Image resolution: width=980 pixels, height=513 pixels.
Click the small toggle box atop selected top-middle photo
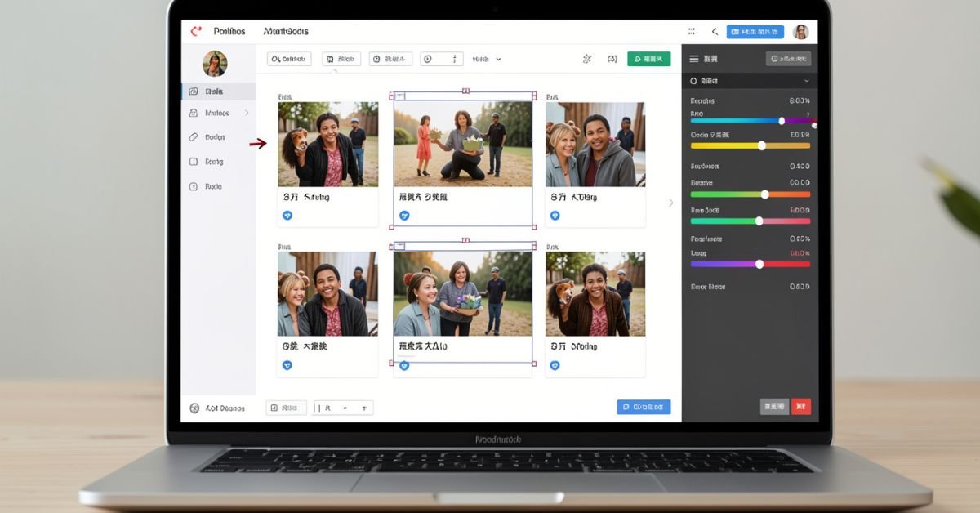click(400, 96)
